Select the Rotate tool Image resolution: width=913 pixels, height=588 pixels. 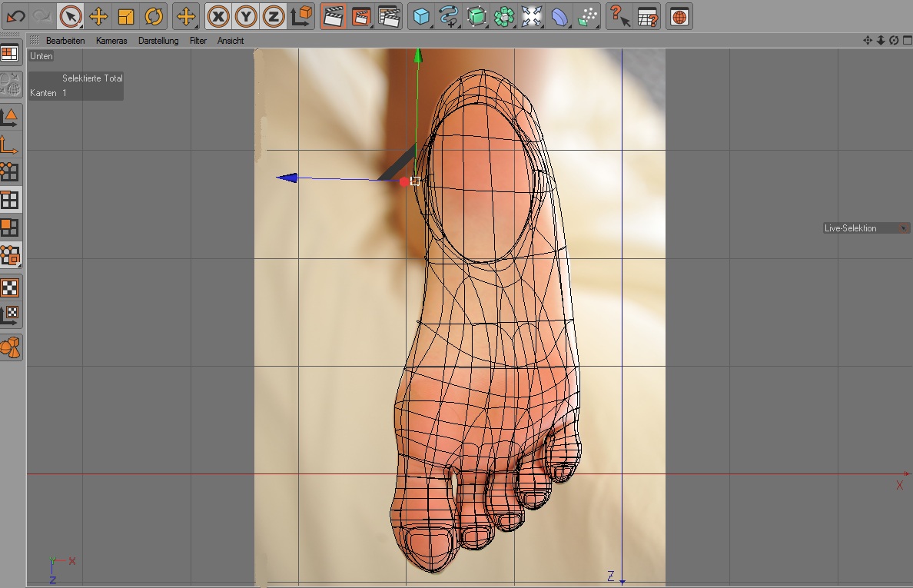tap(154, 16)
